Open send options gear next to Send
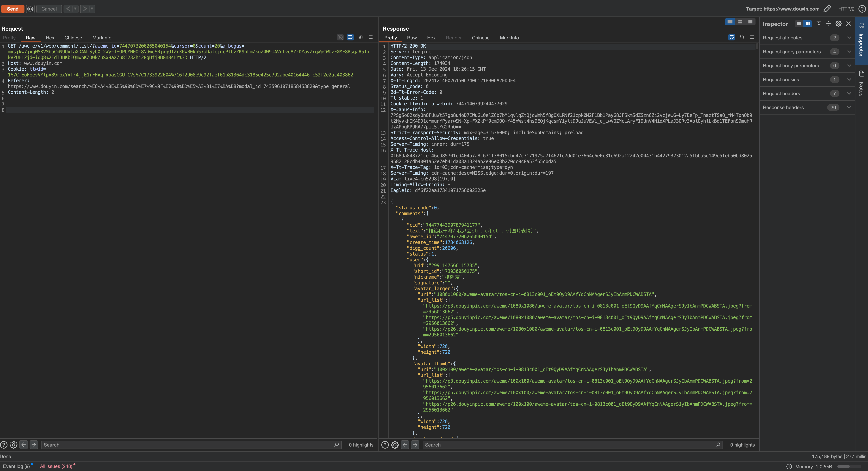868x471 pixels. [x=30, y=9]
